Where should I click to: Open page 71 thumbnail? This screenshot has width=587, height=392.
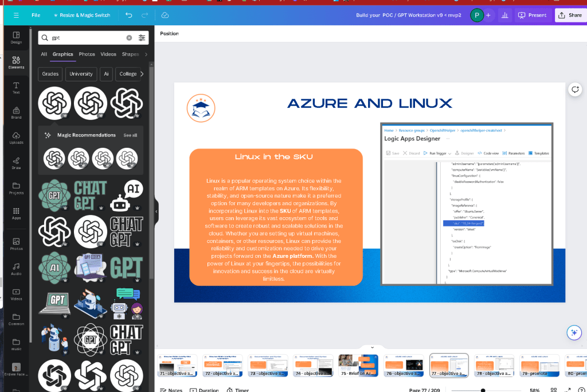[x=177, y=366]
